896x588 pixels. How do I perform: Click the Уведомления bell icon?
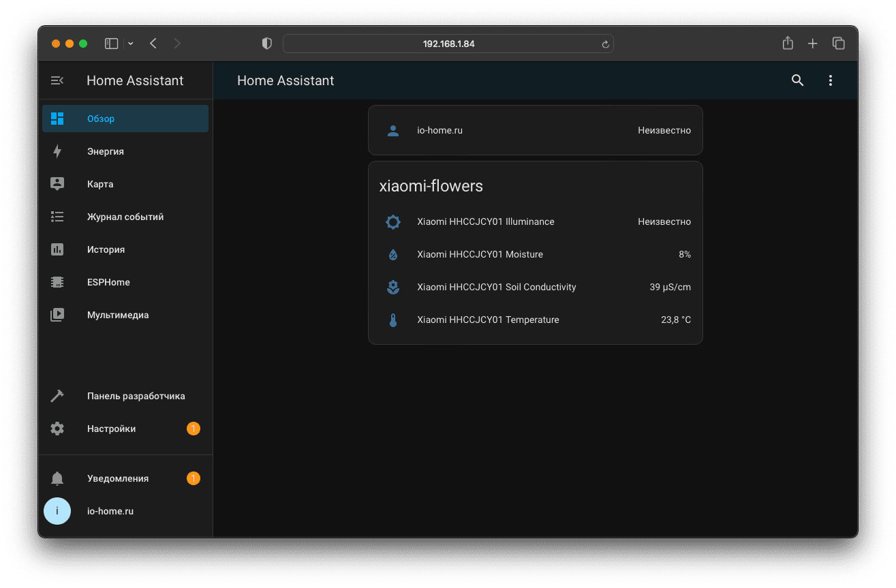[x=57, y=478]
